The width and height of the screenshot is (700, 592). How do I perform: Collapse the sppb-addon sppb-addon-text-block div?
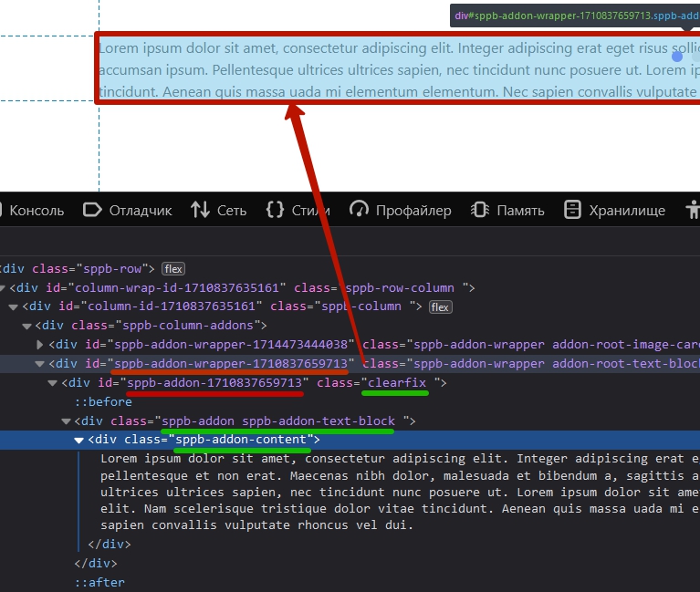pyautogui.click(x=66, y=421)
